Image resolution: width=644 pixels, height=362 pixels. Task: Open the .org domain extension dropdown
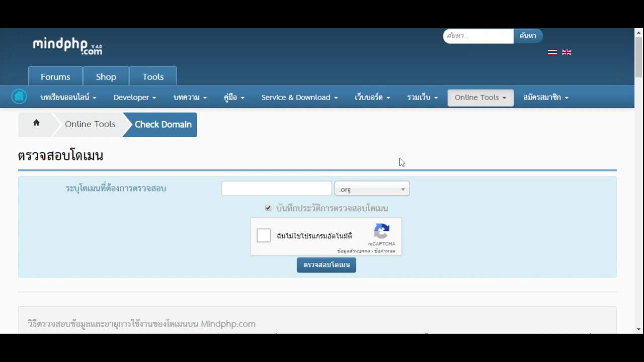click(372, 189)
